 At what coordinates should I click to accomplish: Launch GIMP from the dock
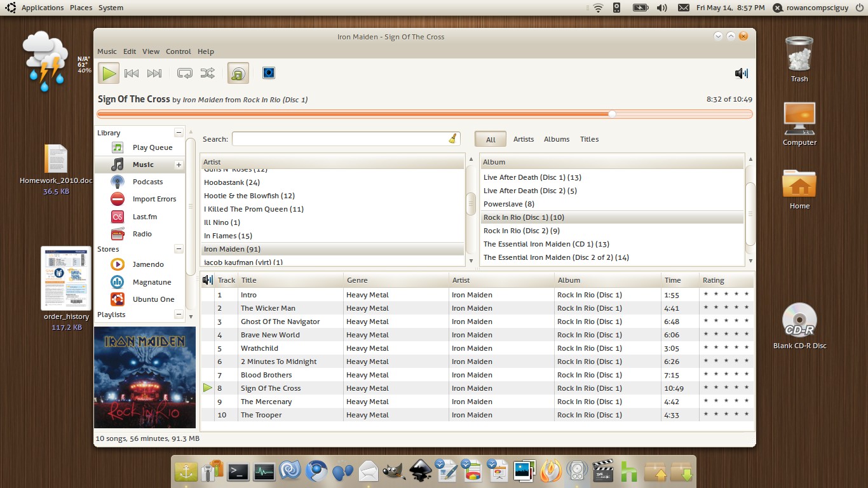point(394,471)
